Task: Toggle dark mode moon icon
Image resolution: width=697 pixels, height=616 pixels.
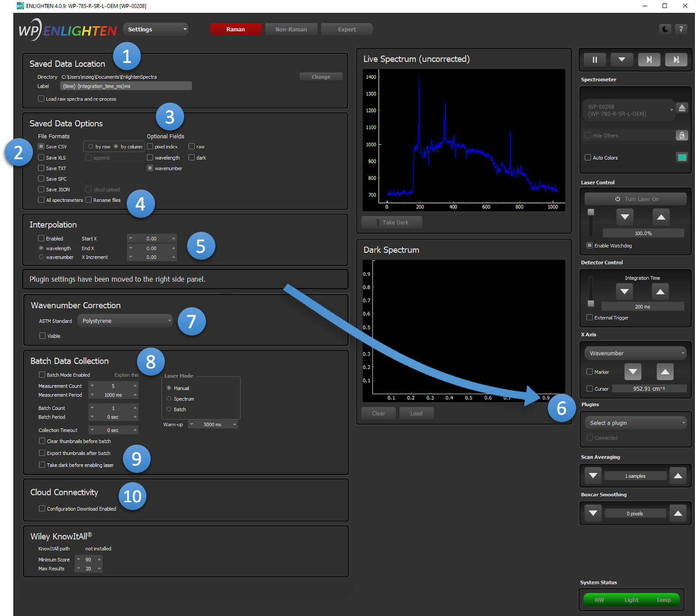Action: [665, 29]
